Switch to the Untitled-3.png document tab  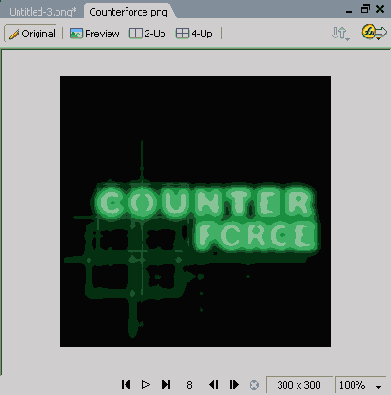tap(42, 12)
